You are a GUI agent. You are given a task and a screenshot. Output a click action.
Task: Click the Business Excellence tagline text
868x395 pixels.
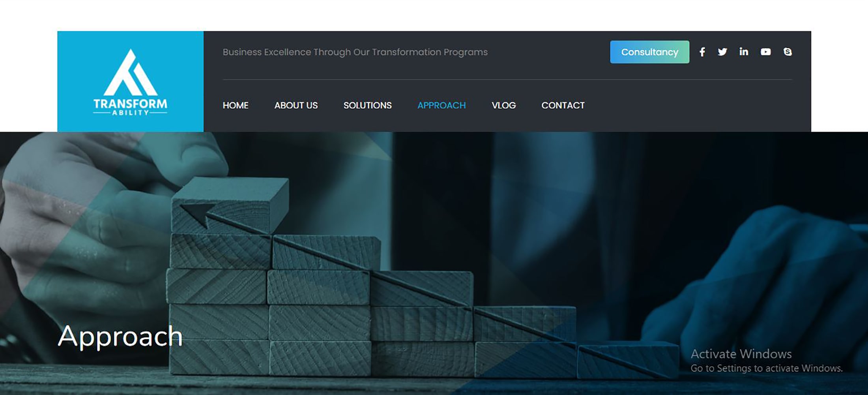(x=355, y=52)
